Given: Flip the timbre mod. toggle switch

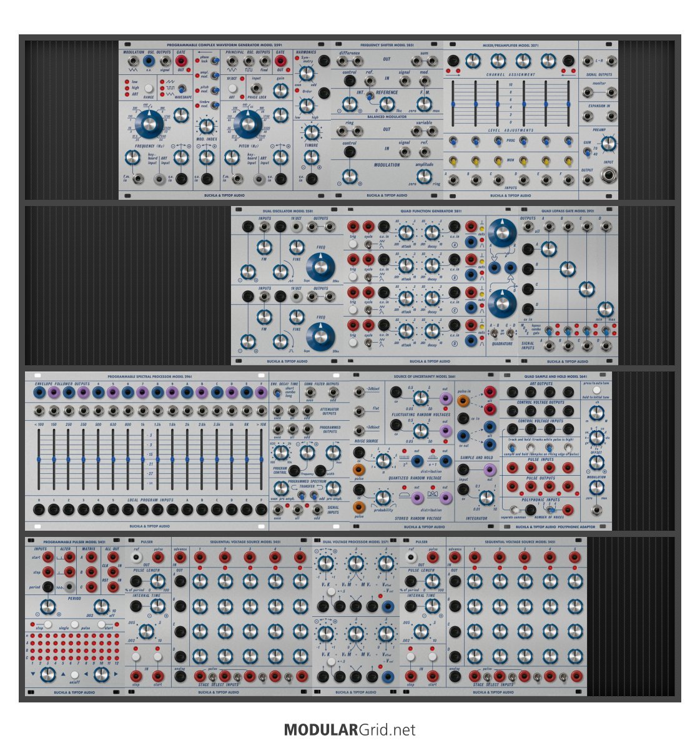Looking at the screenshot, I should coord(214,105).
